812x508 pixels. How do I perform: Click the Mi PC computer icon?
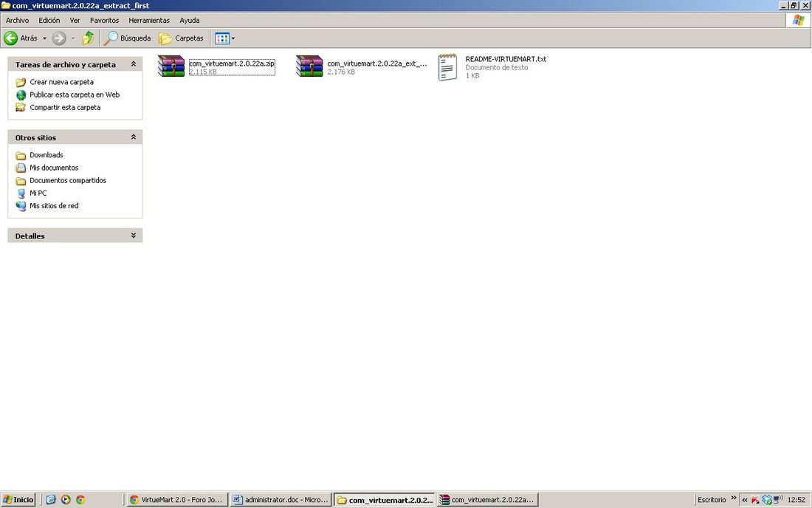tap(21, 193)
